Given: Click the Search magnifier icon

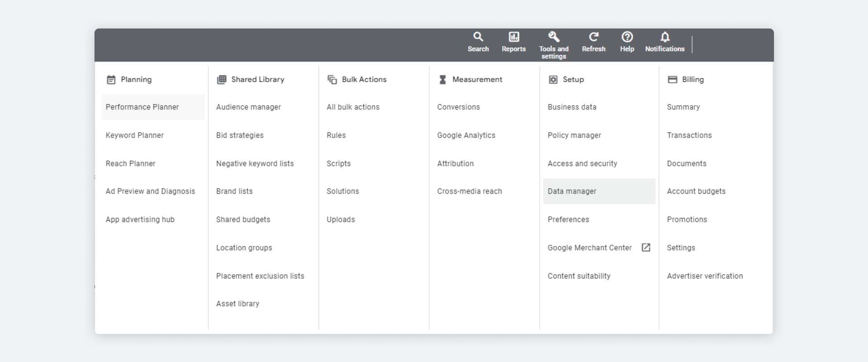Looking at the screenshot, I should pos(478,37).
